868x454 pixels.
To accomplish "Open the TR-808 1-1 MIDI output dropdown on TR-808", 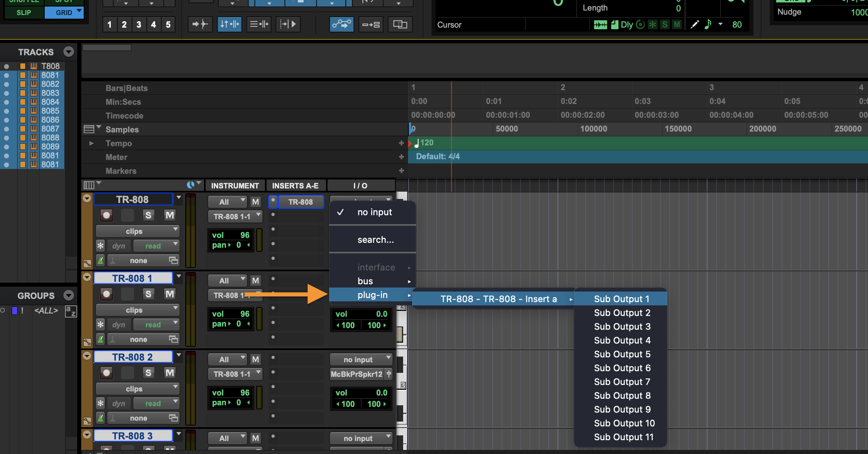I will (x=235, y=216).
